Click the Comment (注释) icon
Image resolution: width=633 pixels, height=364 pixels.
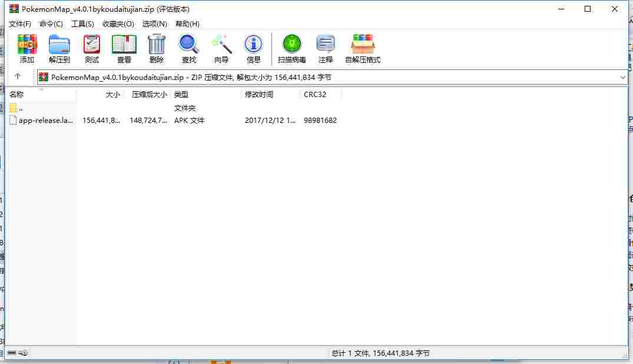tap(326, 49)
